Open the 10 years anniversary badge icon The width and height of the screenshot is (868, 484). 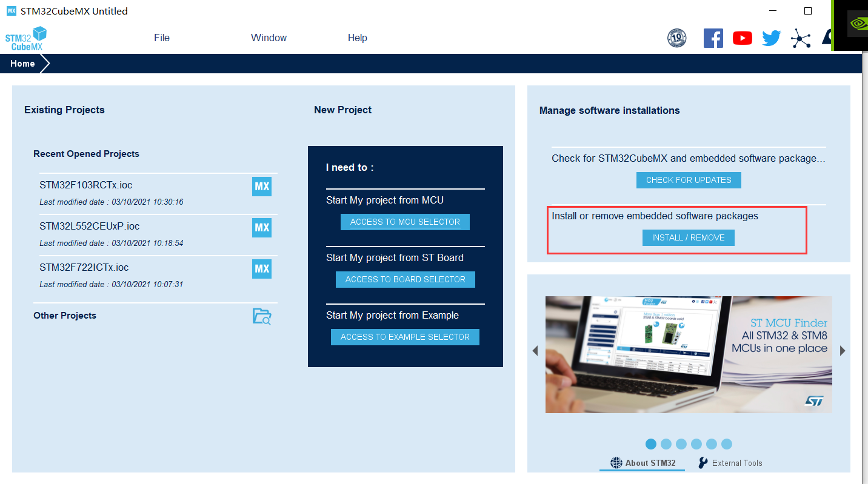click(x=677, y=38)
